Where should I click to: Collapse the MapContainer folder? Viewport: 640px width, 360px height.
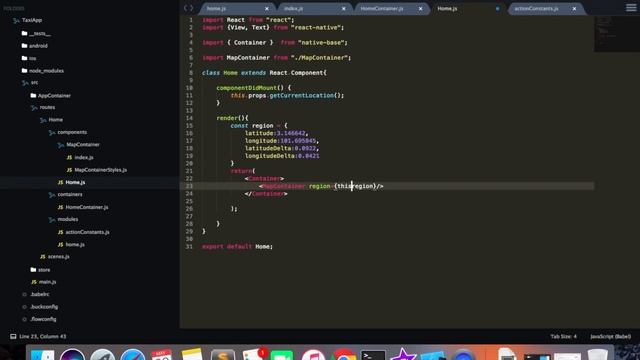[x=61, y=145]
